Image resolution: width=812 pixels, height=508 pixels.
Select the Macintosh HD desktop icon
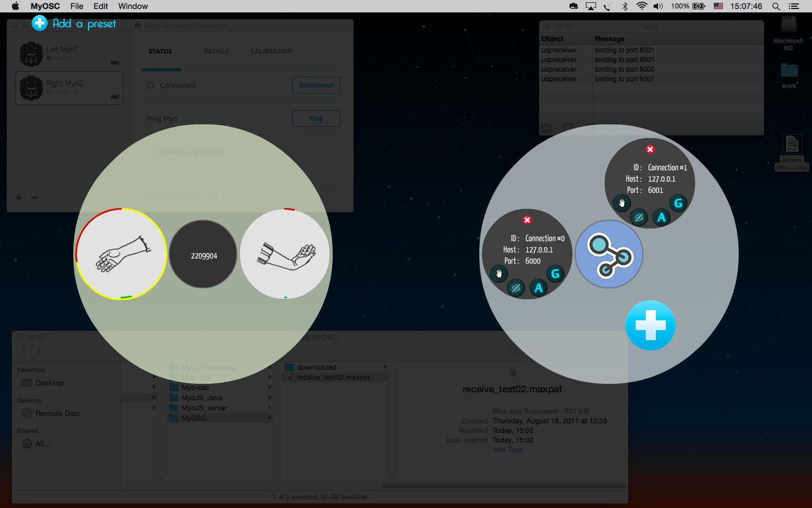tap(788, 34)
